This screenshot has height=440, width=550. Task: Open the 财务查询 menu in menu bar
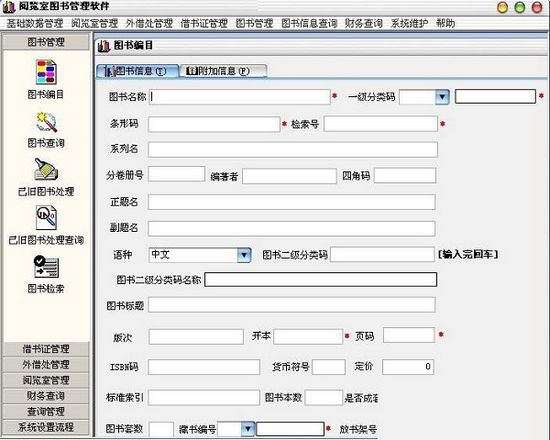click(x=363, y=24)
